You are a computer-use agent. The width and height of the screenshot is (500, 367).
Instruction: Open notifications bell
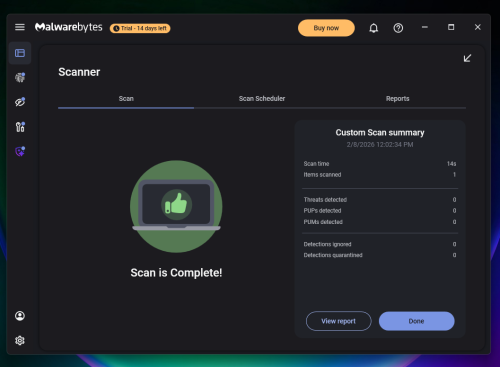tap(374, 28)
